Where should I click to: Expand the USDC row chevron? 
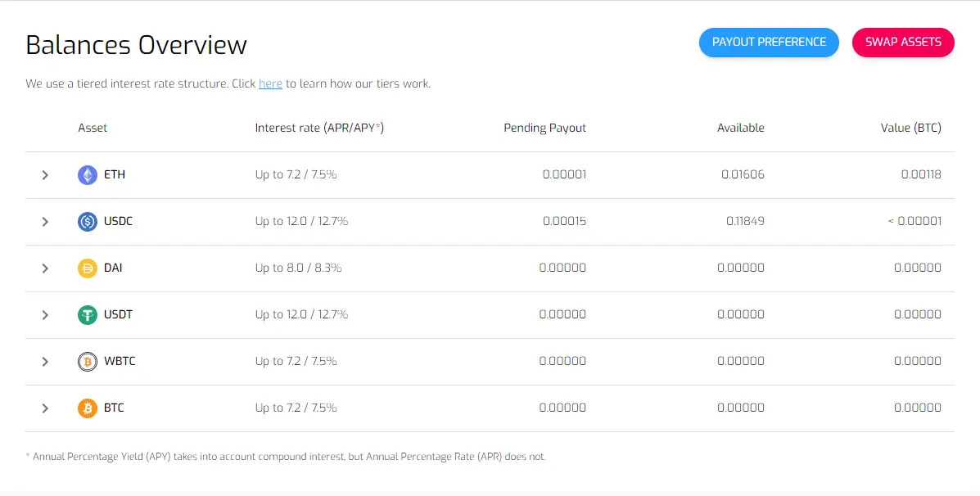(x=45, y=222)
